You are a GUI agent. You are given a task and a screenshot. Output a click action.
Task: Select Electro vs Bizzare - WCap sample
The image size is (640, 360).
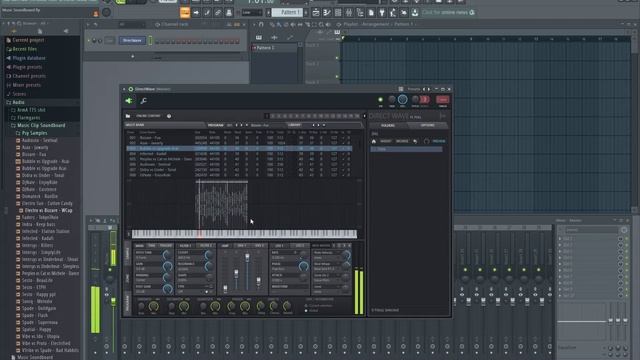48,211
